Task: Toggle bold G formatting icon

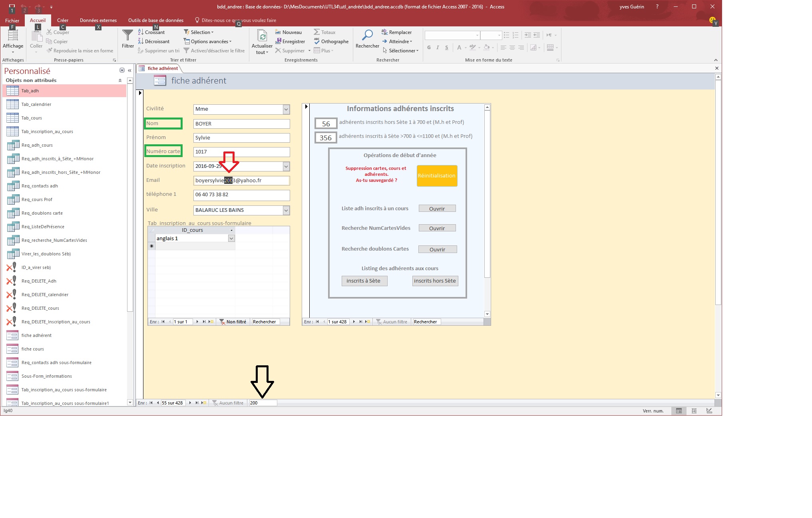Action: [x=429, y=48]
